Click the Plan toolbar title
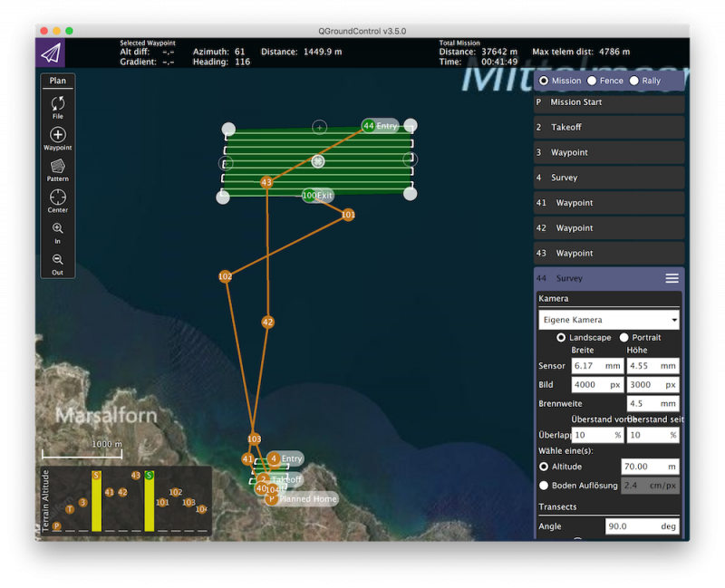The image size is (725, 588). coord(58,81)
